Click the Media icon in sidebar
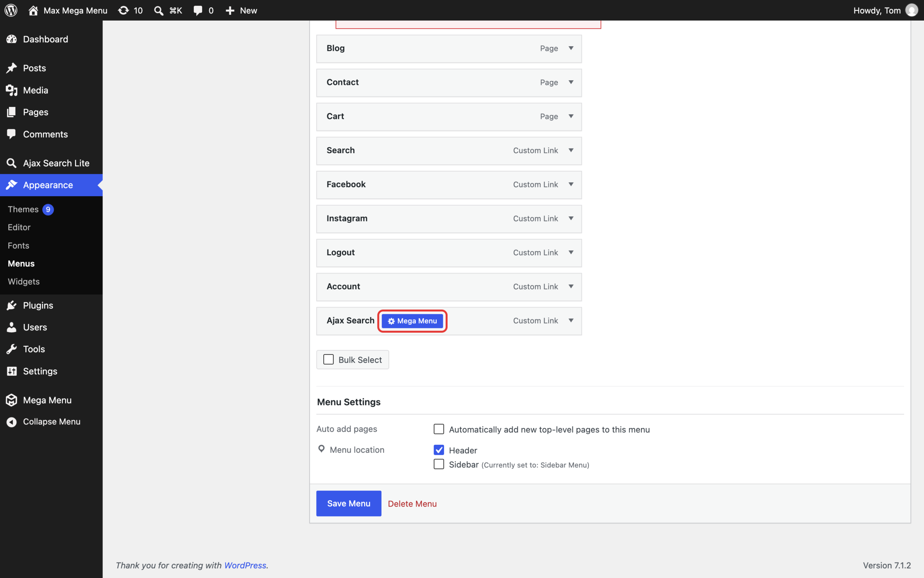This screenshot has width=924, height=578. (x=12, y=90)
